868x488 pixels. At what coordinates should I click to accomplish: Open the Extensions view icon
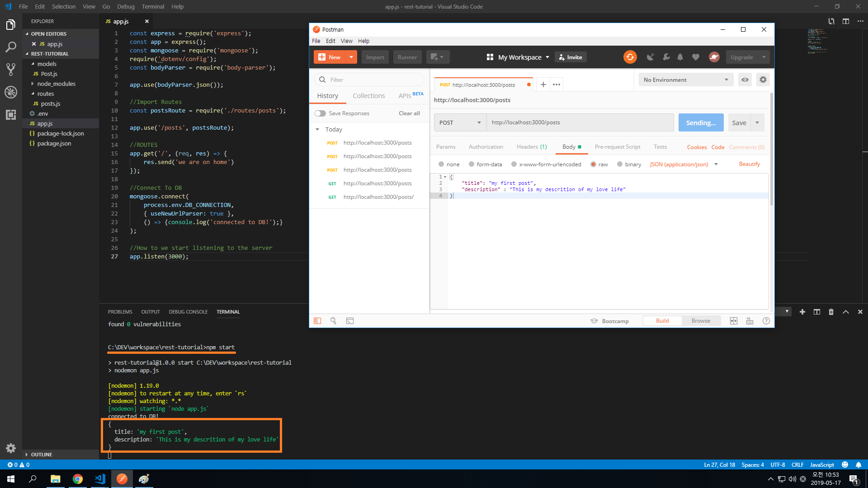tap(11, 115)
